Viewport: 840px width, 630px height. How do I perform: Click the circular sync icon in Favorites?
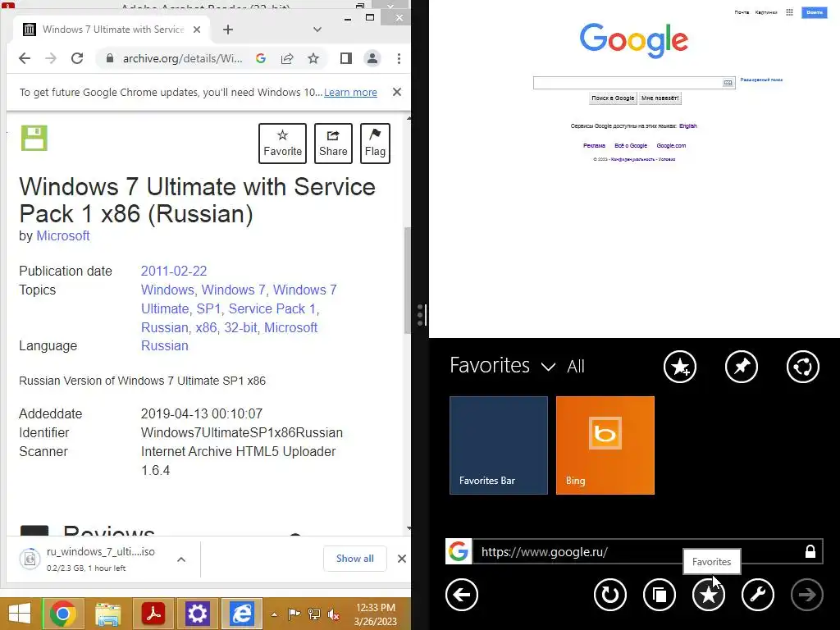point(803,367)
